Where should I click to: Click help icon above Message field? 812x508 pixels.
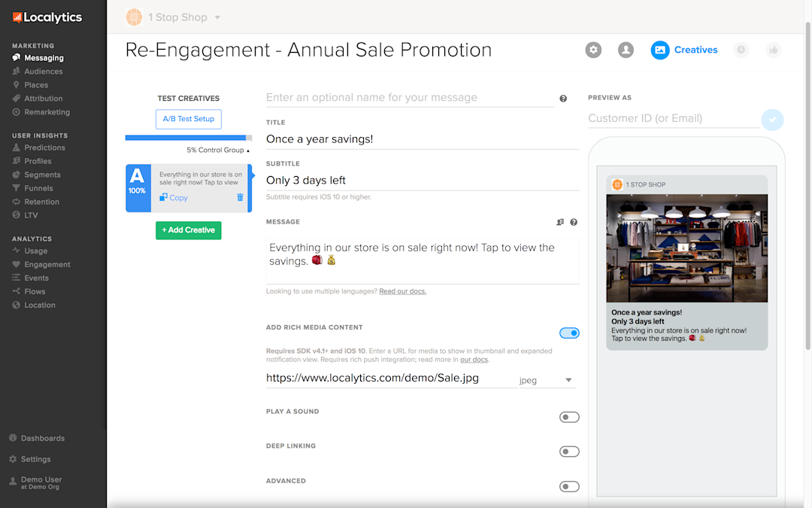574,222
